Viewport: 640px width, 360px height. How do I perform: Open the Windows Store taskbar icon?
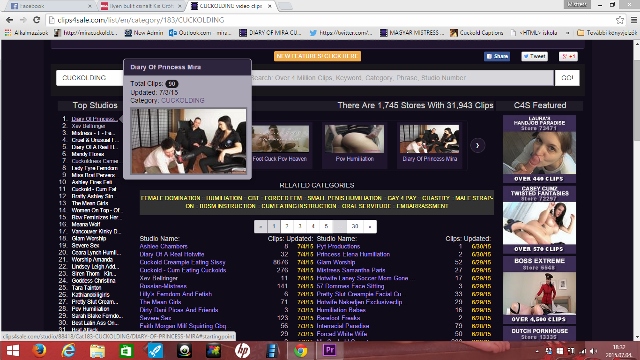coord(126,351)
